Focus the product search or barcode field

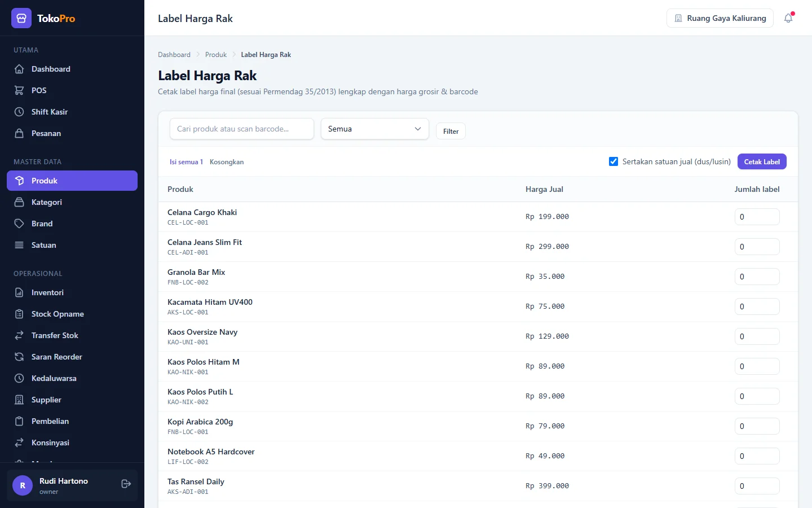coord(242,129)
